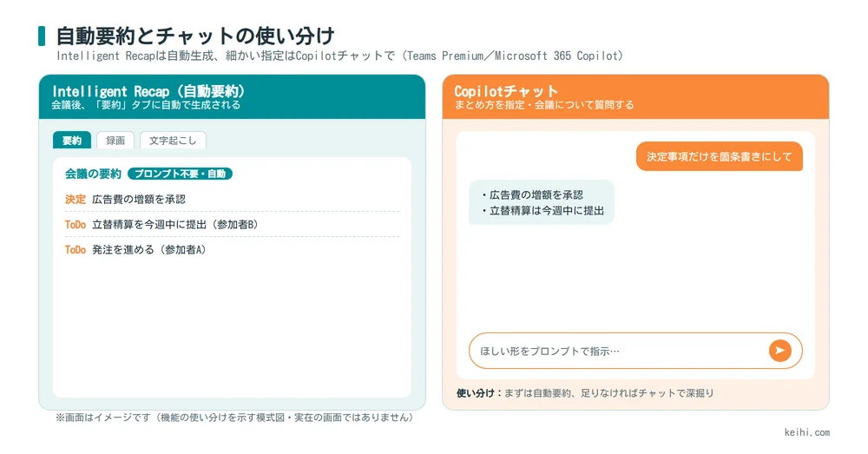Click the subtitle 会議後、「要約」タブに自動で生成される
This screenshot has height=454, width=868.
click(146, 105)
